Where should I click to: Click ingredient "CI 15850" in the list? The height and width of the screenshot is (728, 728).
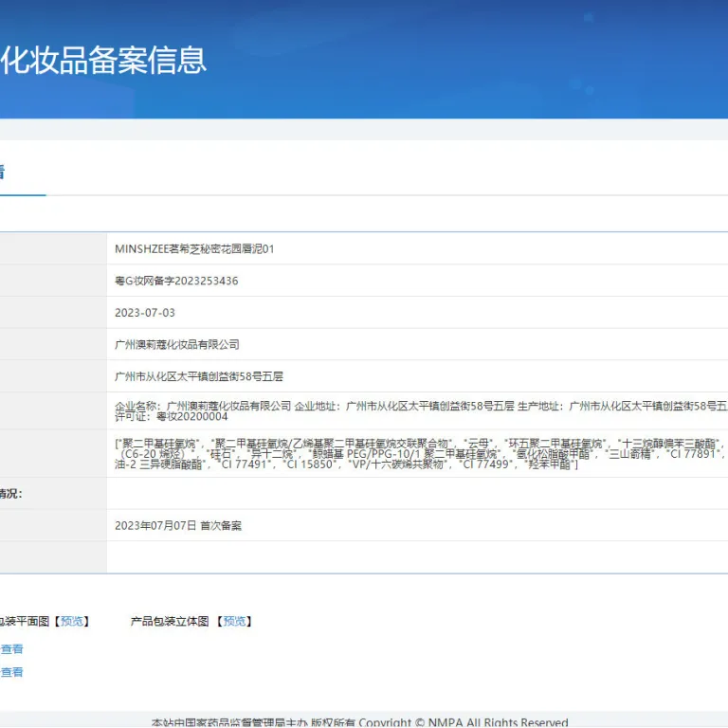tap(310, 464)
